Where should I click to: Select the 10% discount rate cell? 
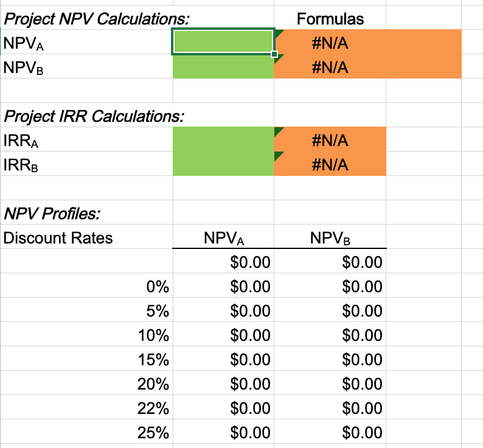coord(86,334)
